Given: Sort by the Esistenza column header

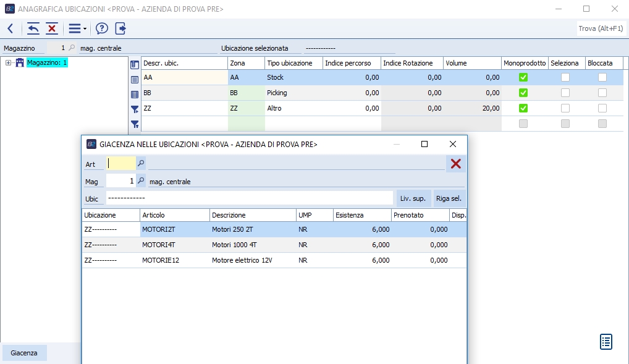Looking at the screenshot, I should click(x=361, y=215).
